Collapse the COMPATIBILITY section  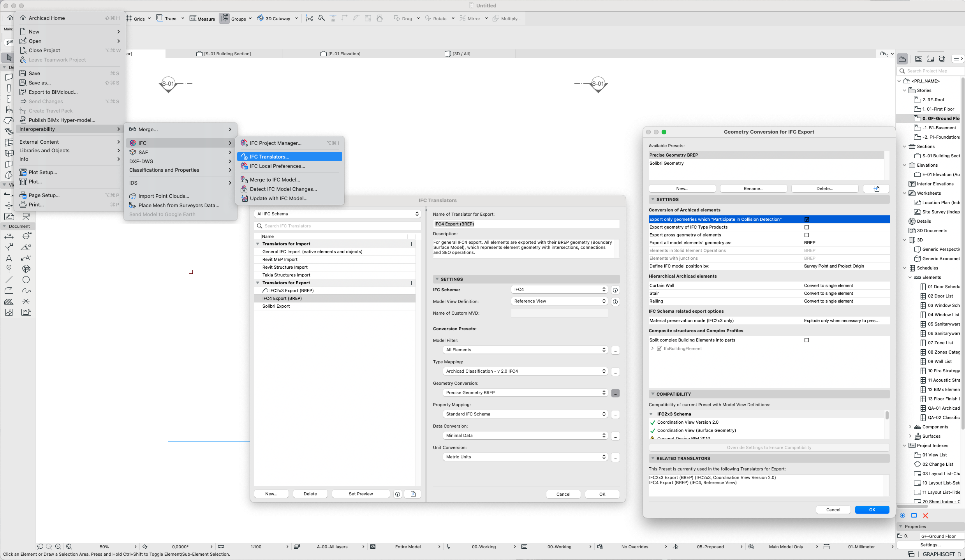pyautogui.click(x=653, y=394)
